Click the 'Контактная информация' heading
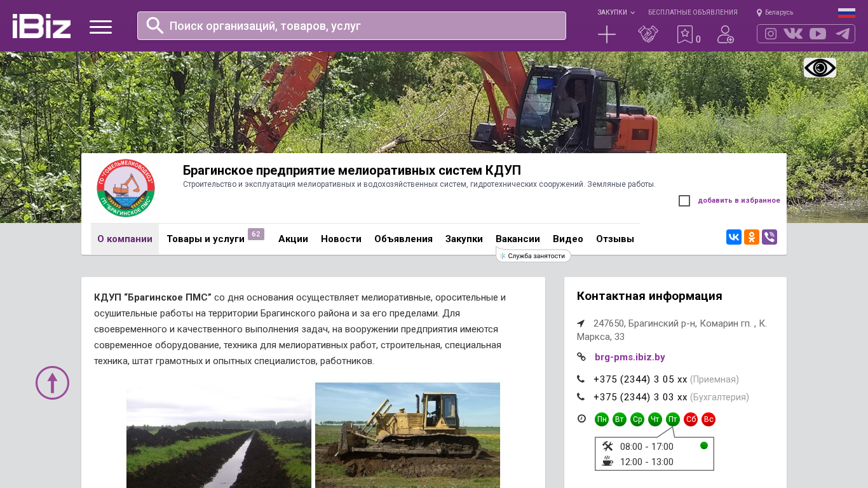868x488 pixels. (649, 296)
